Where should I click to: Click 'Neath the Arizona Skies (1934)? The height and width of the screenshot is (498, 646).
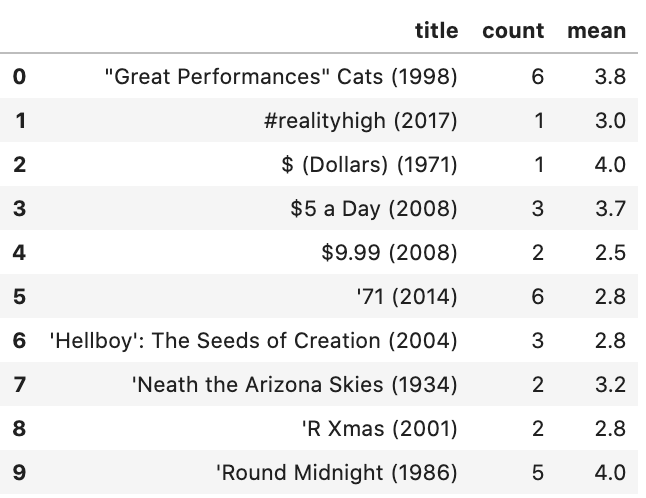click(295, 385)
